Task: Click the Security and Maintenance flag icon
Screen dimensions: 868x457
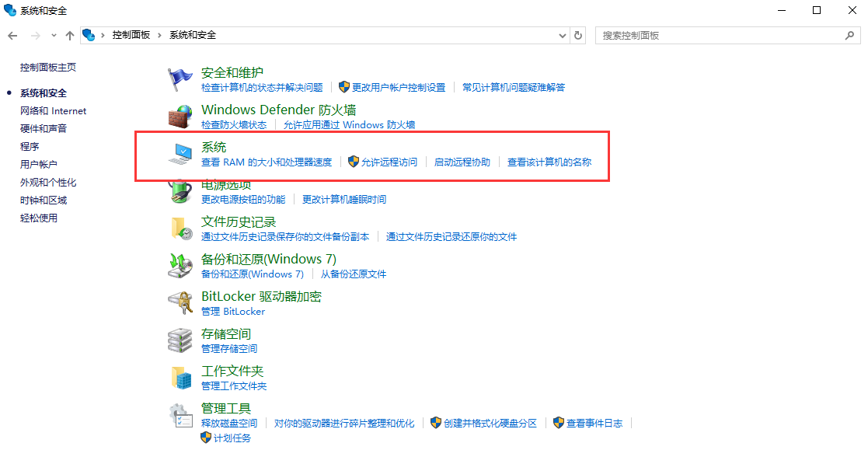Action: (180, 79)
